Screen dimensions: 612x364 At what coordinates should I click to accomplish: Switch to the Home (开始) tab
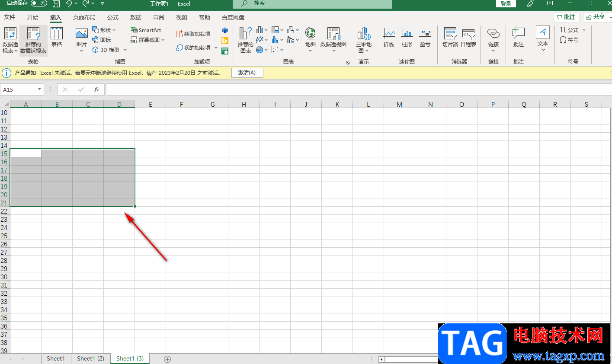tap(33, 17)
